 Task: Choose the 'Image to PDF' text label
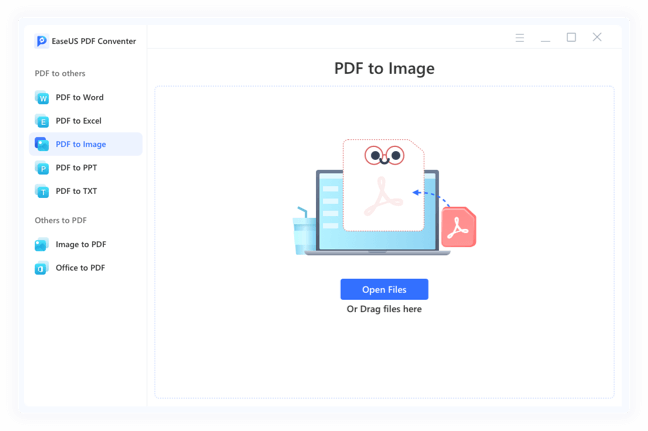tap(81, 245)
